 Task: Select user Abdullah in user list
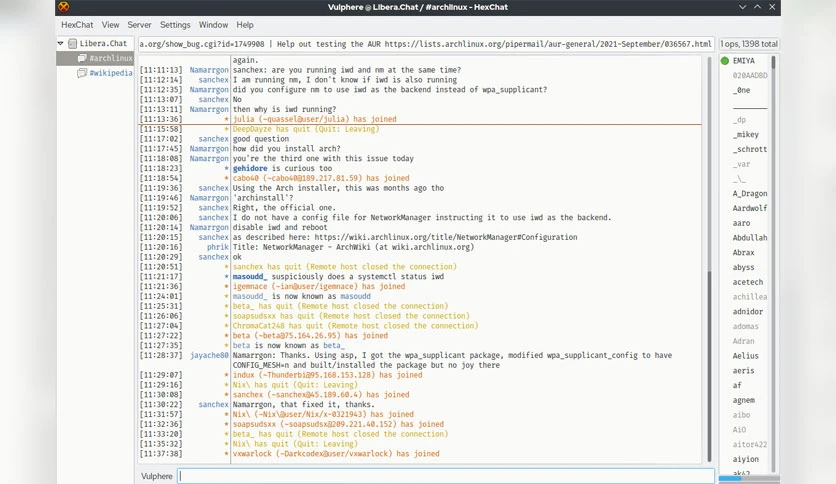(750, 238)
